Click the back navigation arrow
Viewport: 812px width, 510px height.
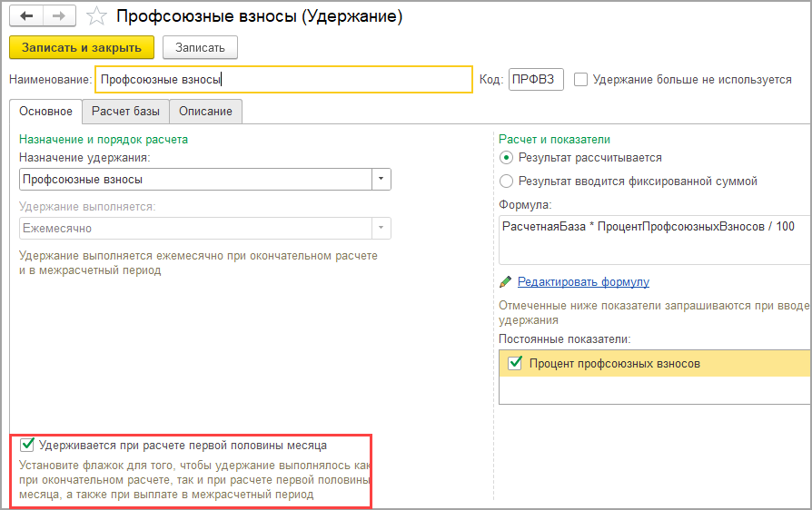pyautogui.click(x=25, y=17)
